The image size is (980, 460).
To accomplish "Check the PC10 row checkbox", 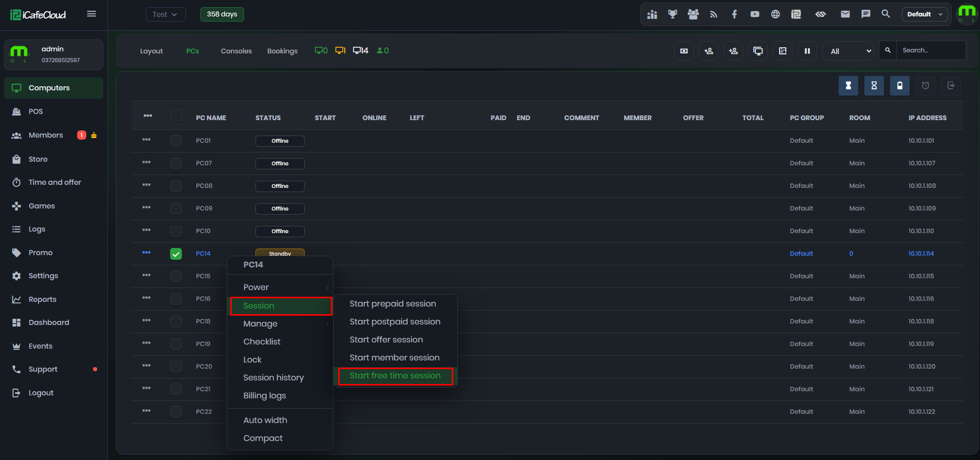I will 176,231.
